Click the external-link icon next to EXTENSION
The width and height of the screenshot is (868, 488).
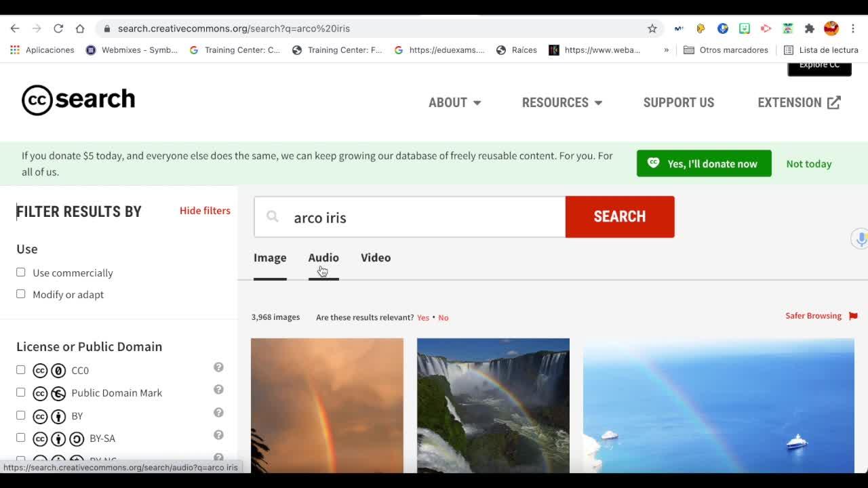coord(834,102)
